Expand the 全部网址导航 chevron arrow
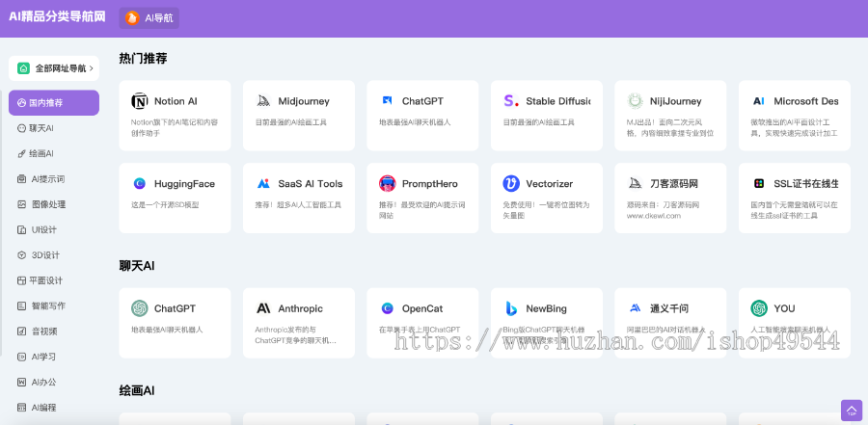Image resolution: width=868 pixels, height=425 pixels. tap(92, 68)
